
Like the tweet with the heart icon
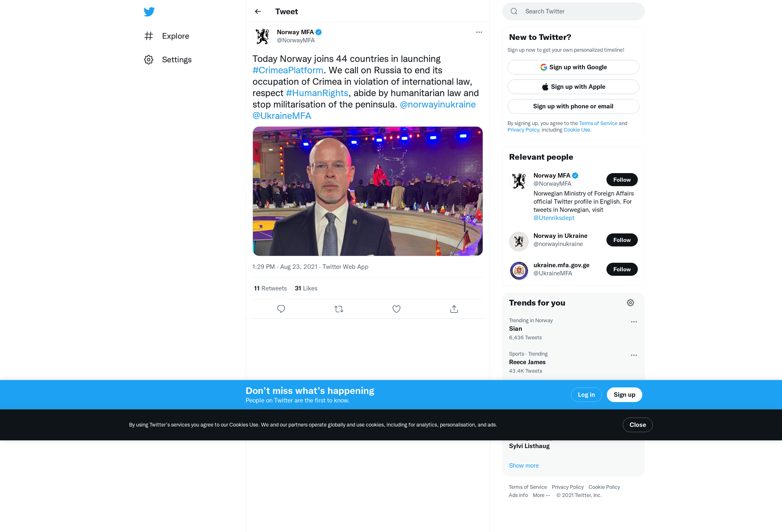pos(396,309)
